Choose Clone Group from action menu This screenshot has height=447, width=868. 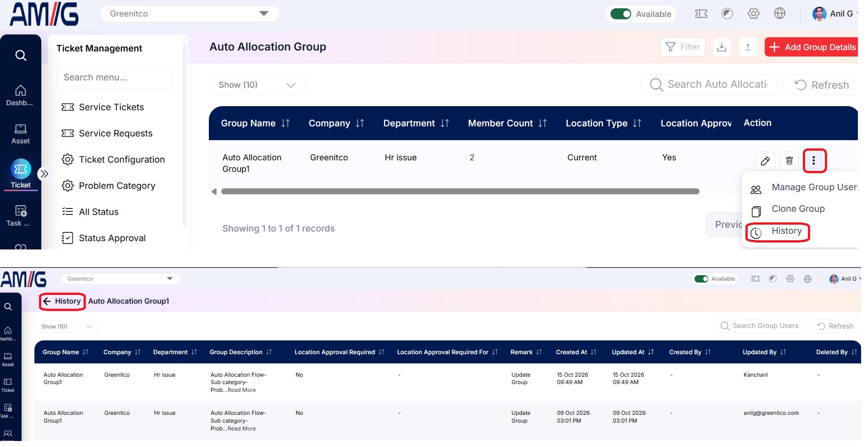(788, 209)
